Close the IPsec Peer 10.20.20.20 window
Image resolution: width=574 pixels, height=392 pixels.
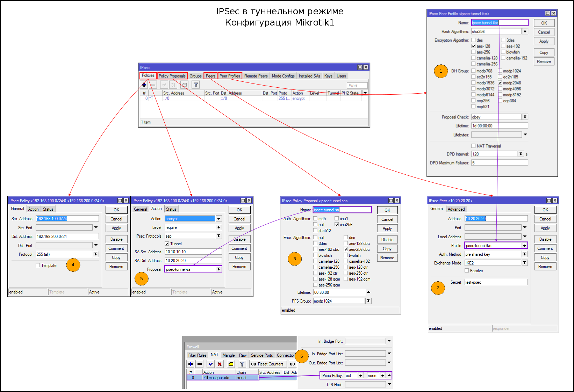[x=555, y=201]
